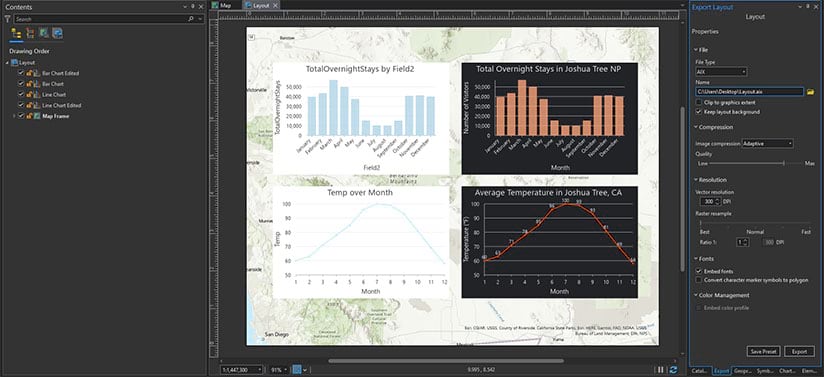The image size is (824, 377).
Task: Click the lock icon for Map Frame
Action: pyautogui.click(x=29, y=116)
